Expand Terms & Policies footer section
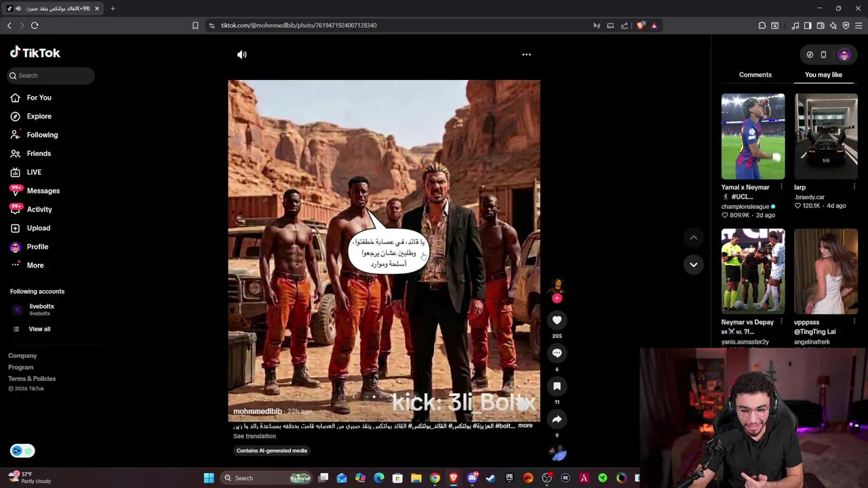 pos(32,378)
